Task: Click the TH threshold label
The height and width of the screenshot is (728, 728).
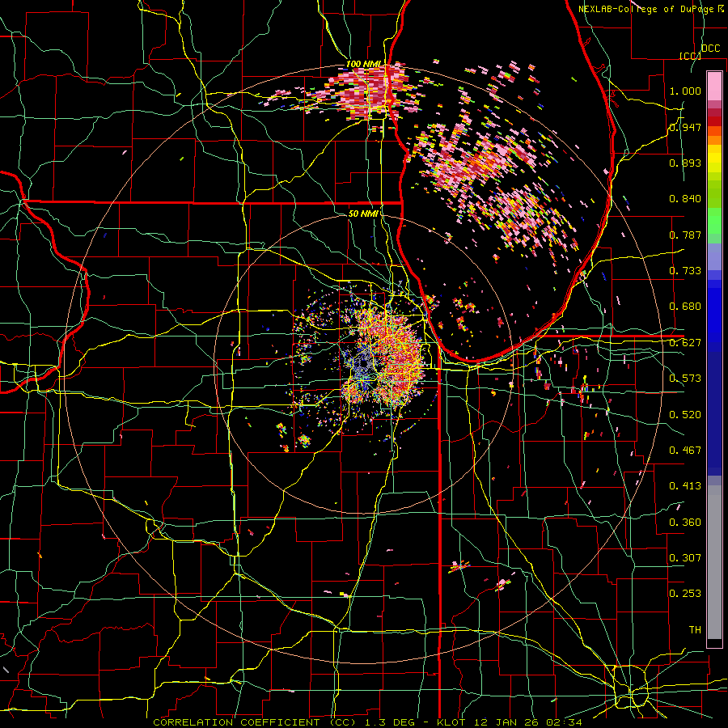Action: coord(695,630)
